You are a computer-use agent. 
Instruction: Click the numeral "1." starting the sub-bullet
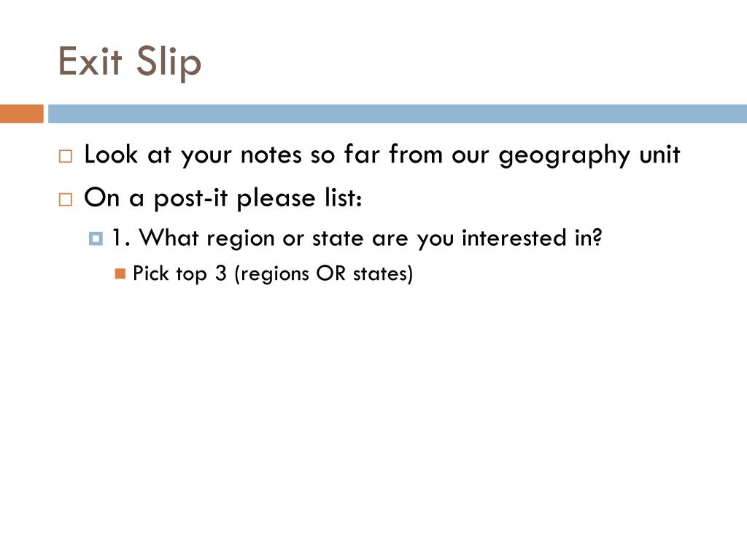tap(121, 238)
